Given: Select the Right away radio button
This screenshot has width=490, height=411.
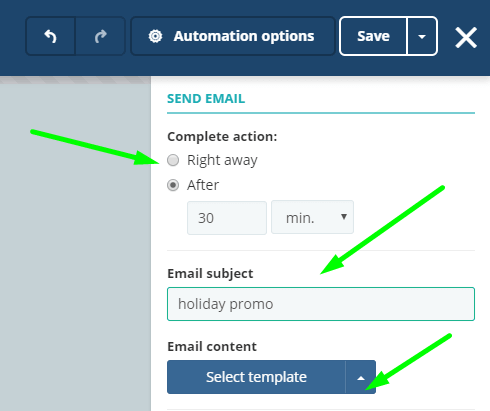Looking at the screenshot, I should click(x=173, y=160).
